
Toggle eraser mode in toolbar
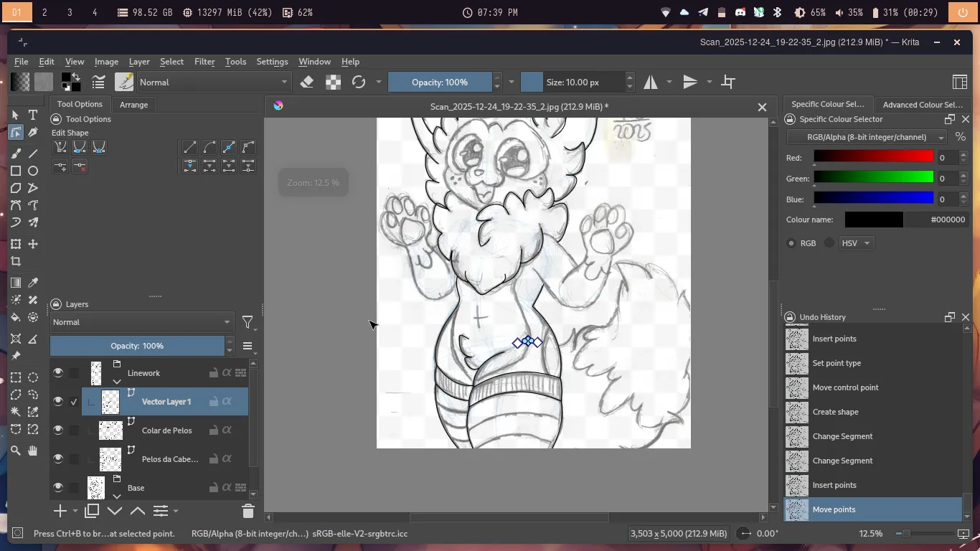(307, 82)
